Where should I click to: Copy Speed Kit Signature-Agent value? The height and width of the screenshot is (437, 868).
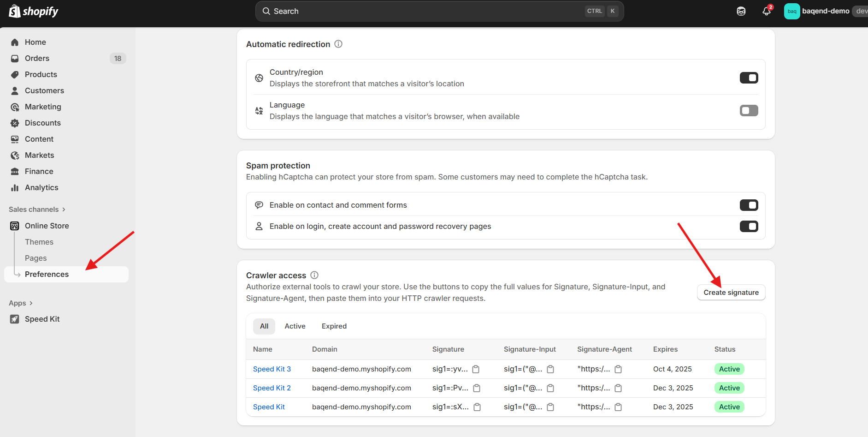coord(618,407)
